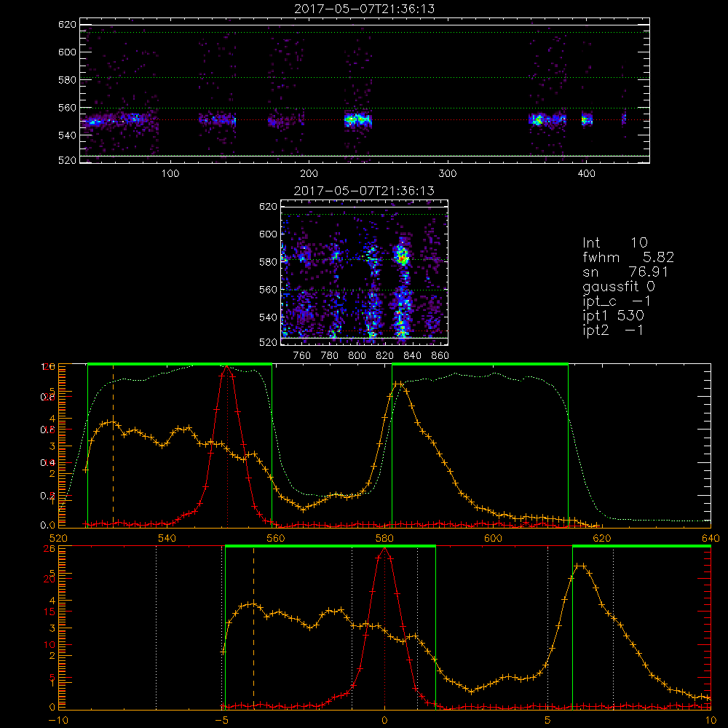Select the 'Int 10' parameter line
Viewport: 728px width, 728px height.
(x=614, y=242)
